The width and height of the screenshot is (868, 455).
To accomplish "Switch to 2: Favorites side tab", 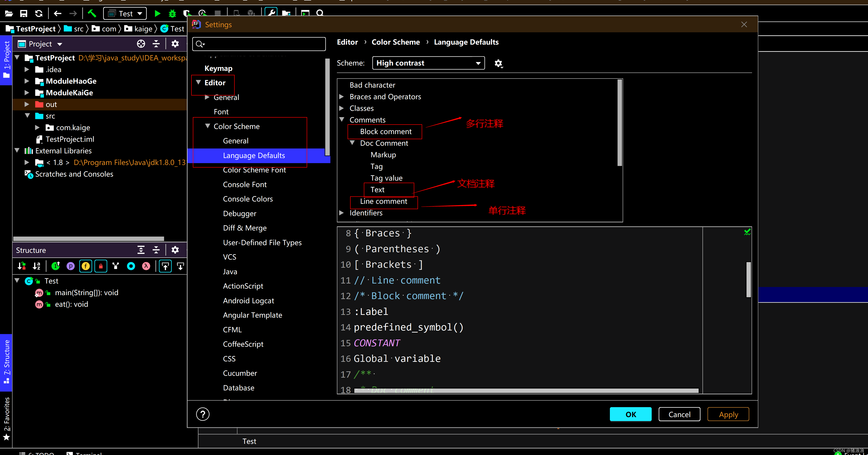I will [6, 419].
